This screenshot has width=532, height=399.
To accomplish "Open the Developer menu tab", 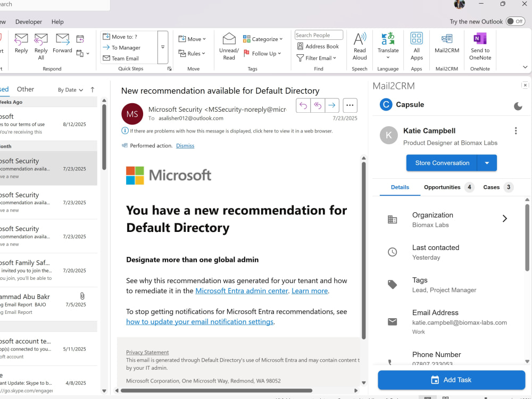I will point(29,22).
